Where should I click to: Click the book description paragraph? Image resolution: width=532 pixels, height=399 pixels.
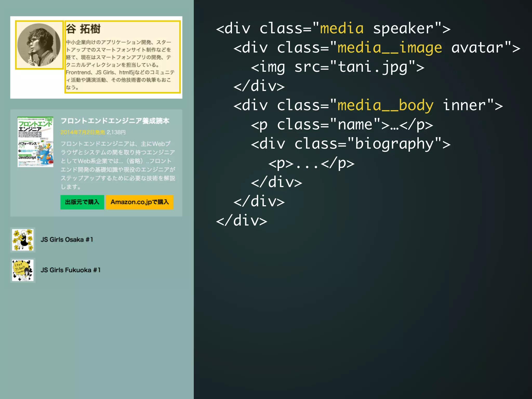click(x=118, y=165)
